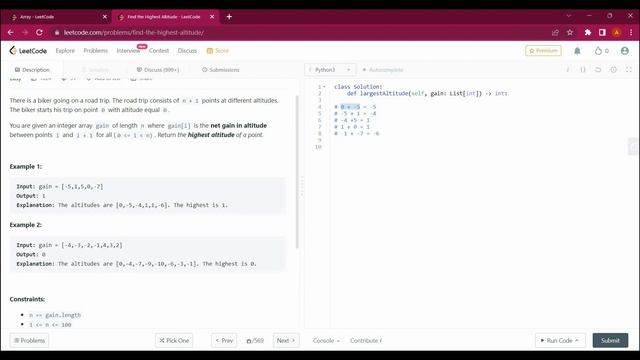Open Chrome three-dot menu

click(x=631, y=32)
